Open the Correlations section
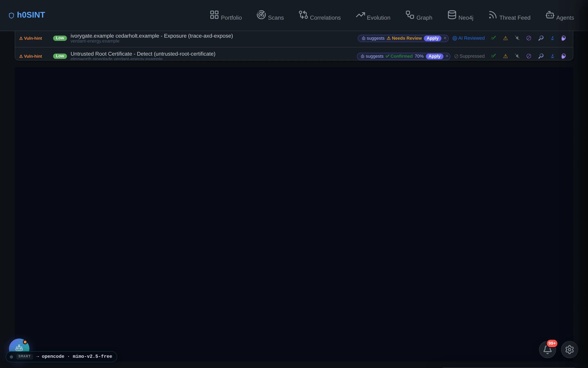 pyautogui.click(x=320, y=15)
